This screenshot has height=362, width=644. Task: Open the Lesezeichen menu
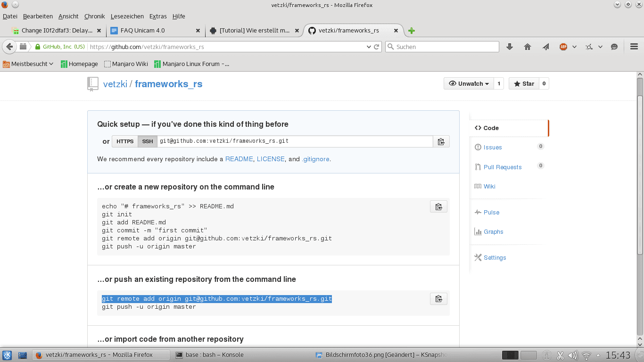(127, 16)
